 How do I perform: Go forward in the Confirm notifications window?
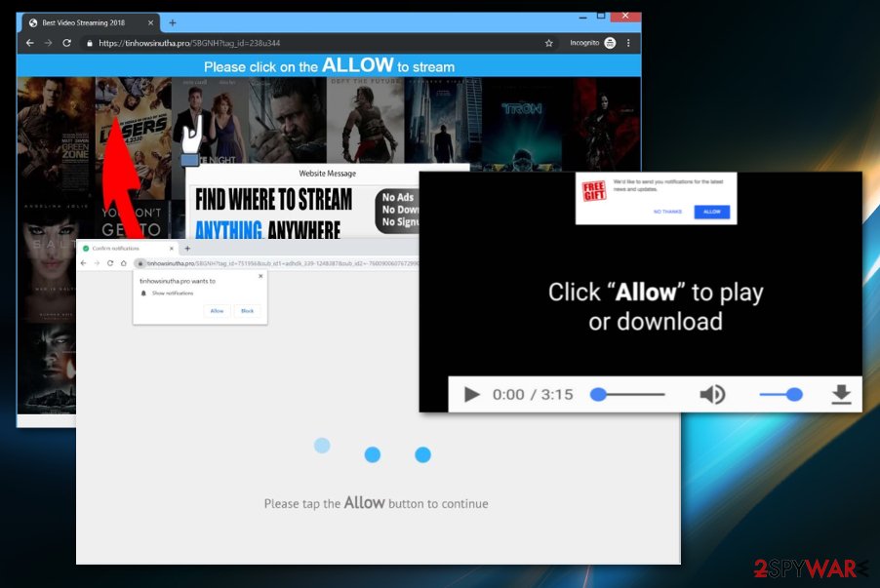[98, 263]
